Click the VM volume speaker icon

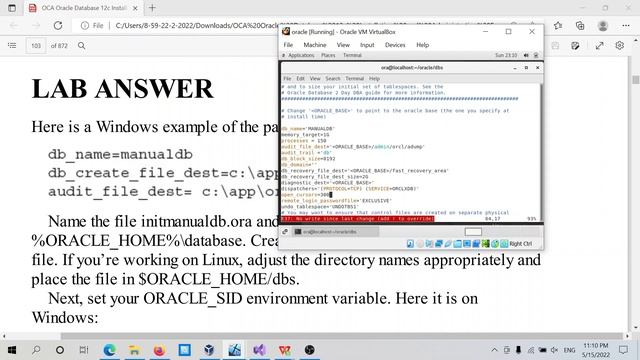pos(526,55)
